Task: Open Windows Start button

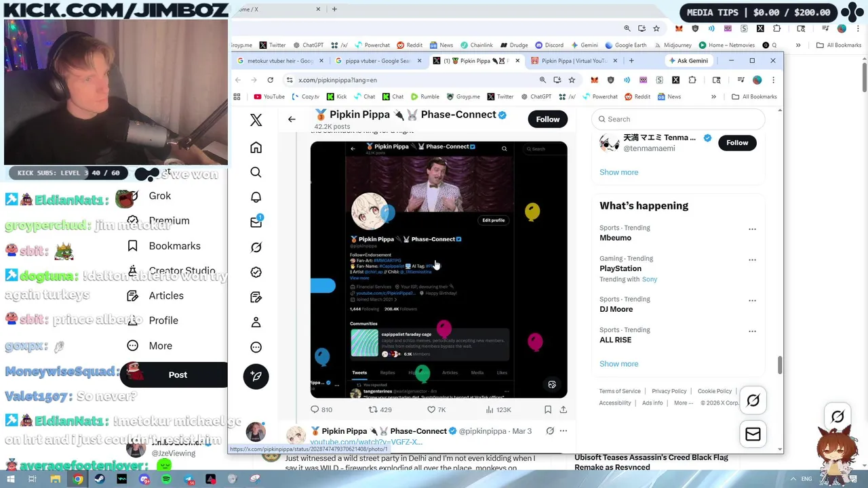Action: click(10, 479)
